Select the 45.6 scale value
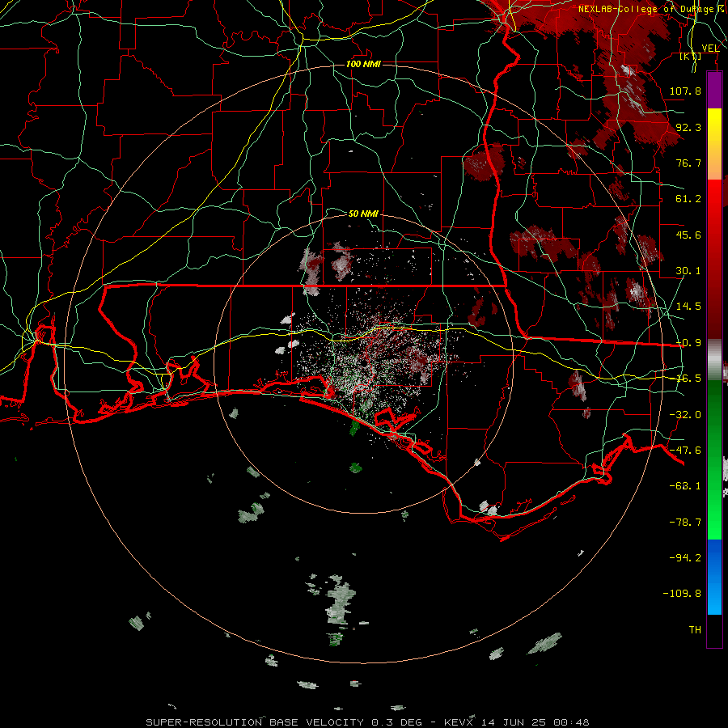 688,235
